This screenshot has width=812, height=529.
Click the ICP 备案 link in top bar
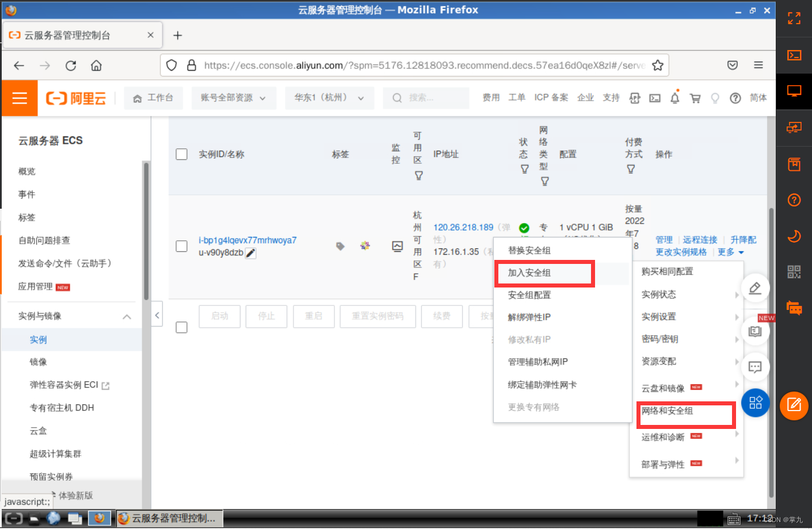tap(551, 98)
